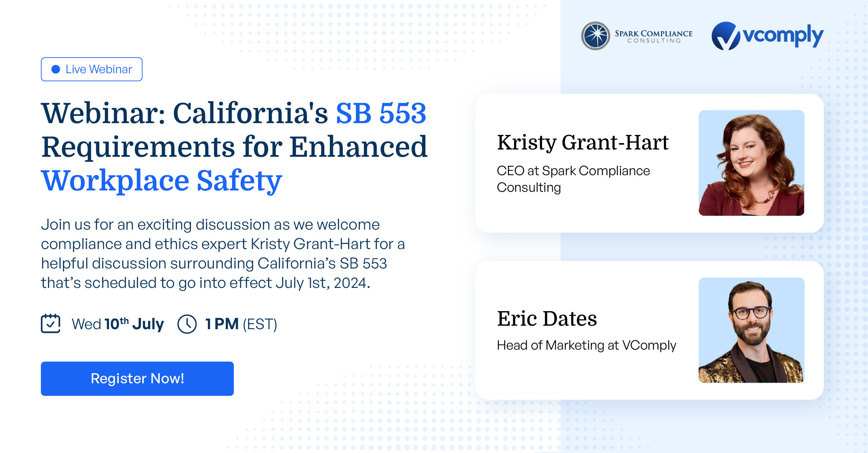Click the webinar description paragraph
Viewport: 868px width, 453px height.
click(223, 254)
